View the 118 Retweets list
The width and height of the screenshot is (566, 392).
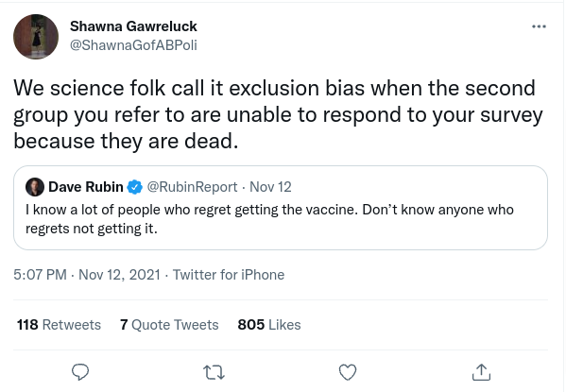pos(59,325)
